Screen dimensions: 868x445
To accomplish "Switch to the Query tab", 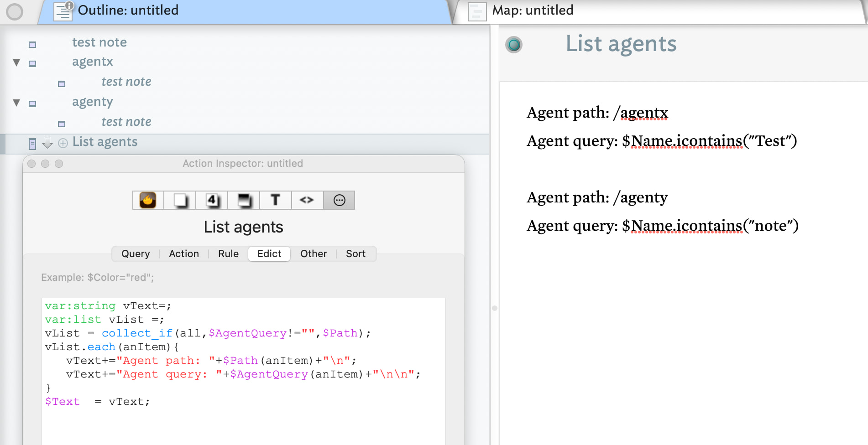I will click(x=136, y=254).
